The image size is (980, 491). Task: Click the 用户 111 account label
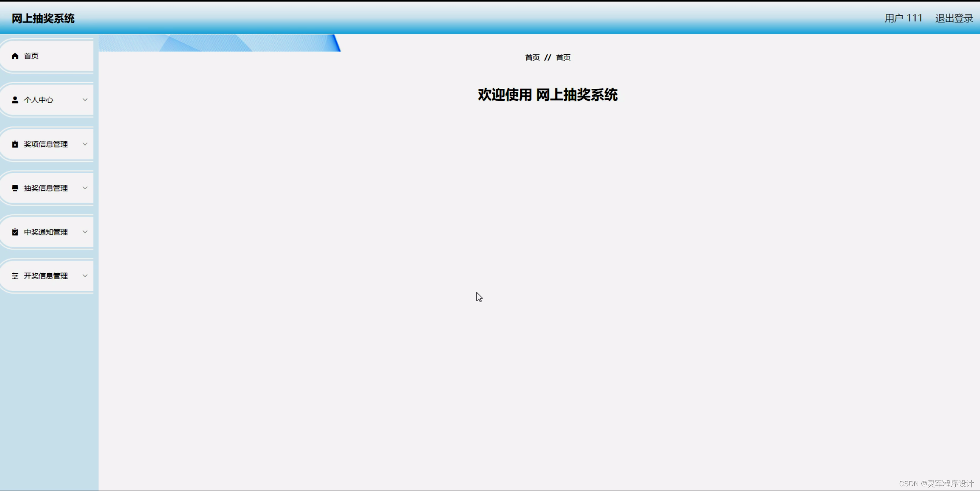click(x=903, y=18)
